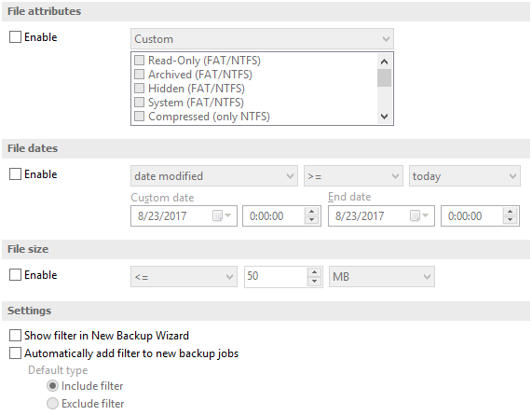The width and height of the screenshot is (532, 415).
Task: Tick the Hidden (FAT/NTFS) attribute
Action: 139,89
